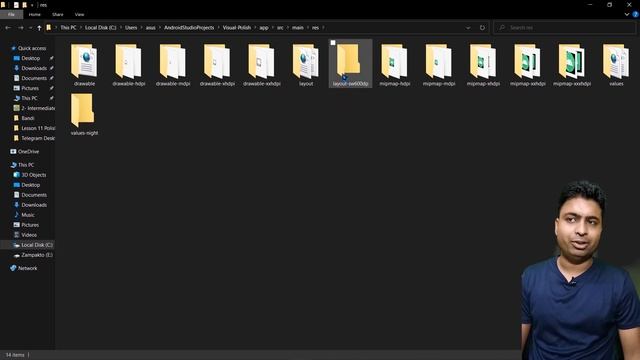The height and width of the screenshot is (360, 640).
Task: Jump to the main breadcrumb
Action: [x=298, y=28]
